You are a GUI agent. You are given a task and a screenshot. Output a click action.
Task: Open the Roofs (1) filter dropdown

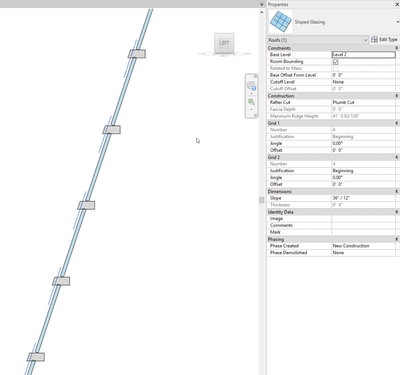pos(318,40)
